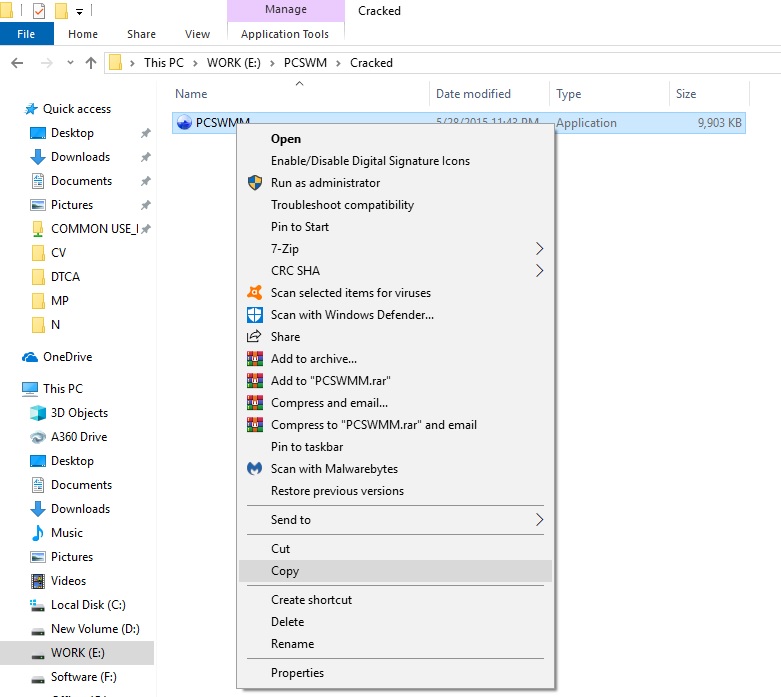Click the 3D Objects cube icon
781x697 pixels.
coord(38,413)
